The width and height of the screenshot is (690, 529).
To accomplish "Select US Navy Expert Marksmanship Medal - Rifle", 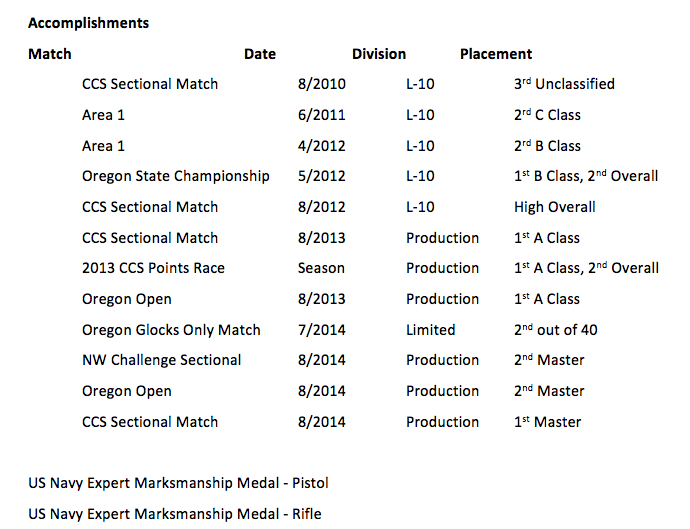I will [x=175, y=514].
